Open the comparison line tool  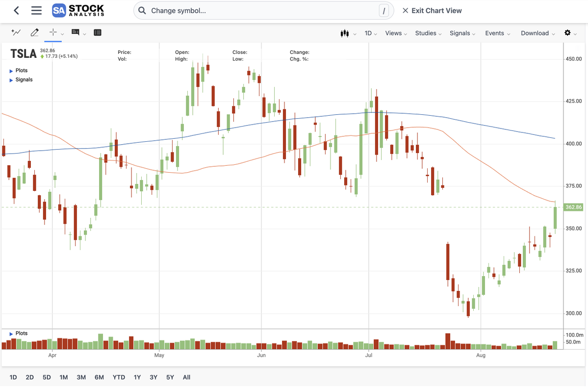coord(16,33)
